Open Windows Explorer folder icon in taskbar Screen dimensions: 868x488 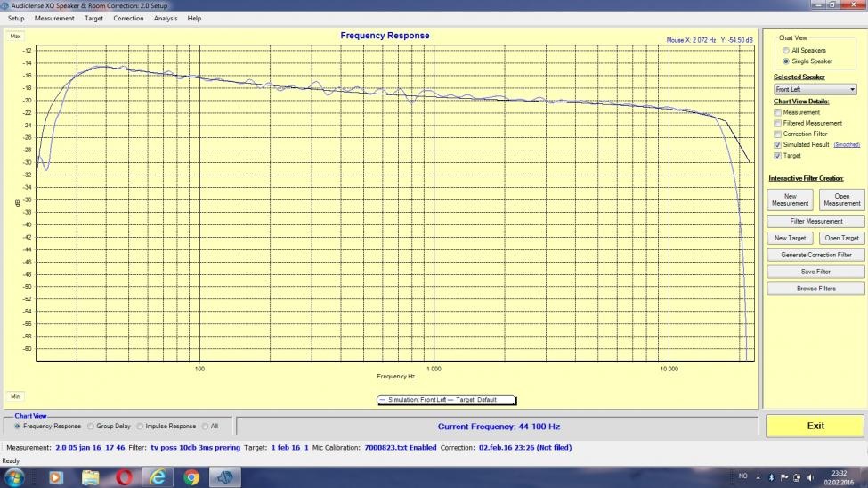pos(90,477)
